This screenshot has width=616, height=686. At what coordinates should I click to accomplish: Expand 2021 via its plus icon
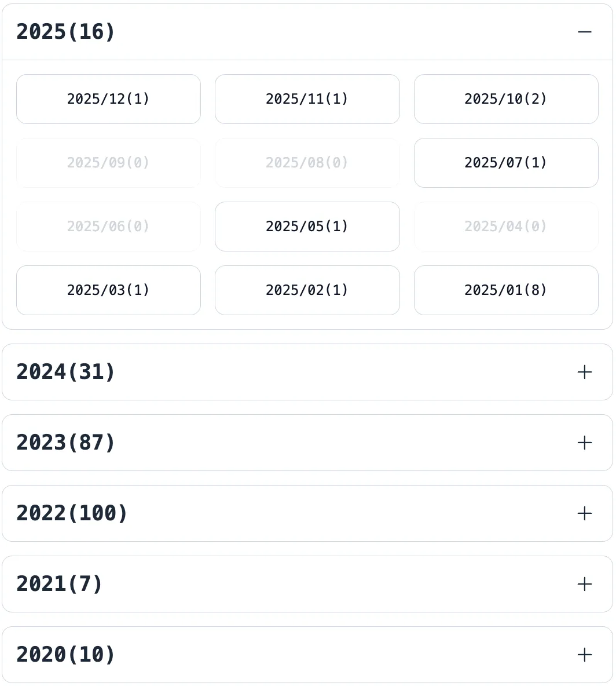(x=584, y=584)
